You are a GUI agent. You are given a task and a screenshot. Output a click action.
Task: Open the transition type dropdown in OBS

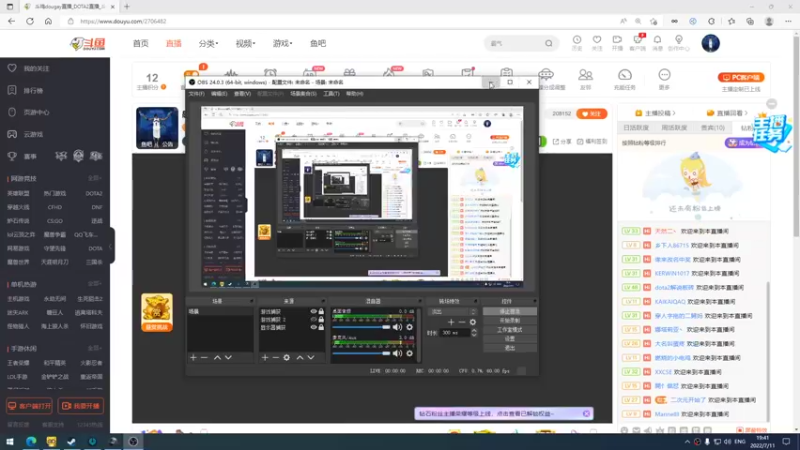coord(453,312)
